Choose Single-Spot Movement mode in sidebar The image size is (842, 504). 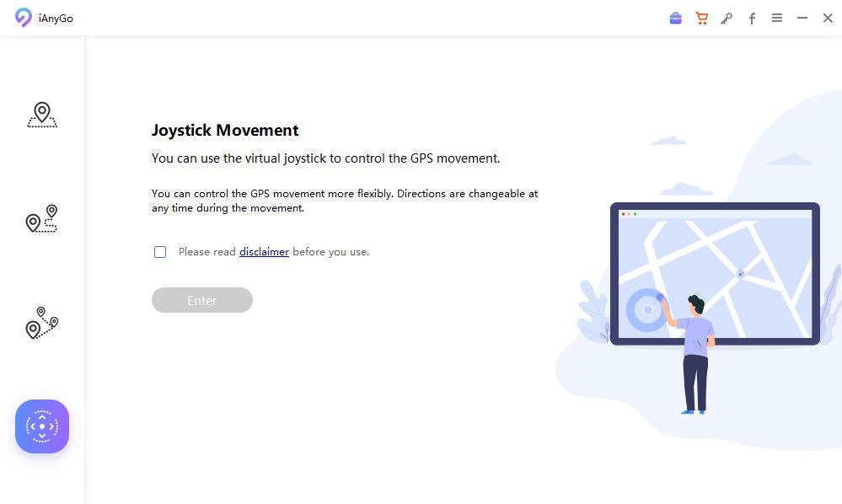[x=42, y=220]
